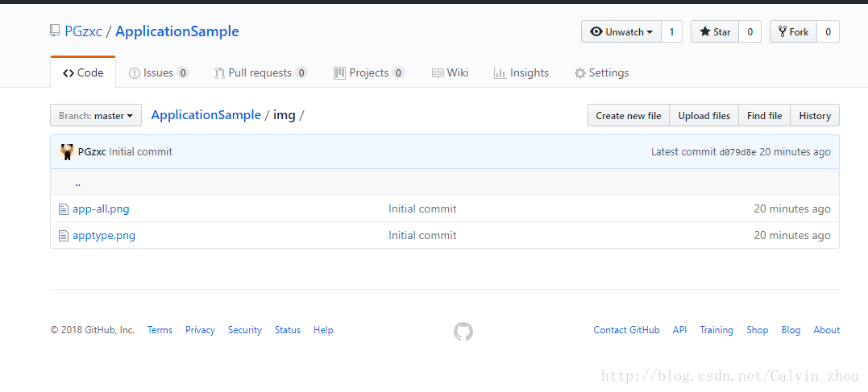Open the Security footer link
Image resolution: width=868 pixels, height=392 pixels.
tap(245, 330)
